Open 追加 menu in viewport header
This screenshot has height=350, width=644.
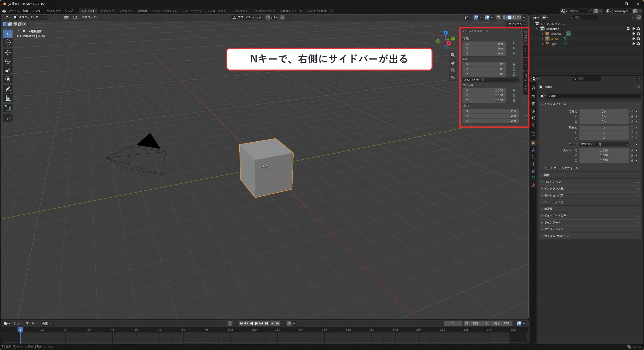pyautogui.click(x=75, y=17)
